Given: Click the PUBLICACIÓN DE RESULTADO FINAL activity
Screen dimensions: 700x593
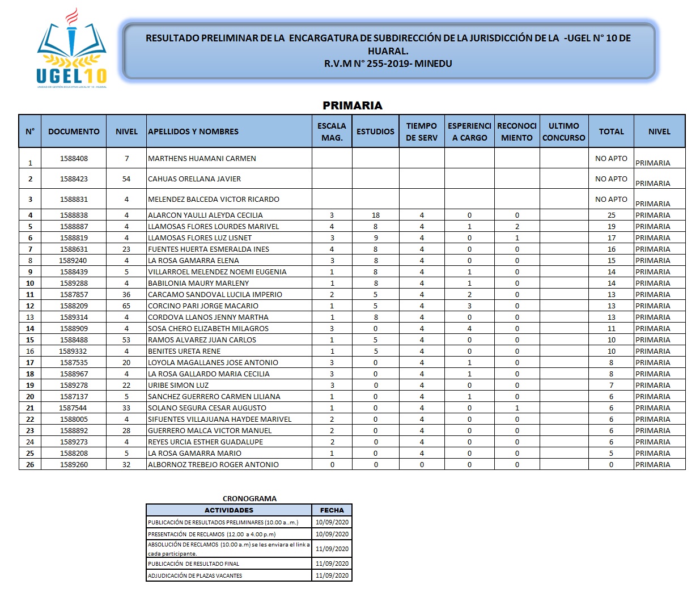Looking at the screenshot, I should (193, 564).
